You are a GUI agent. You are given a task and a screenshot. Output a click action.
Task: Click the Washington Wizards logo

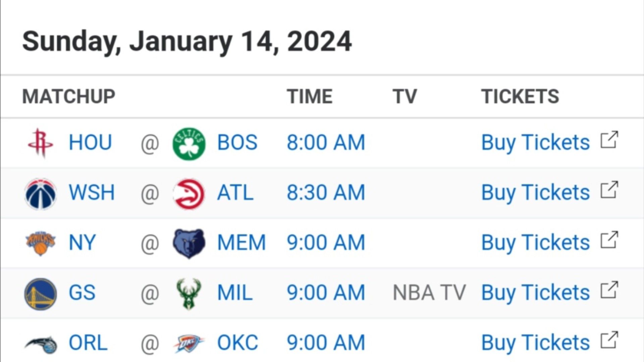(41, 193)
